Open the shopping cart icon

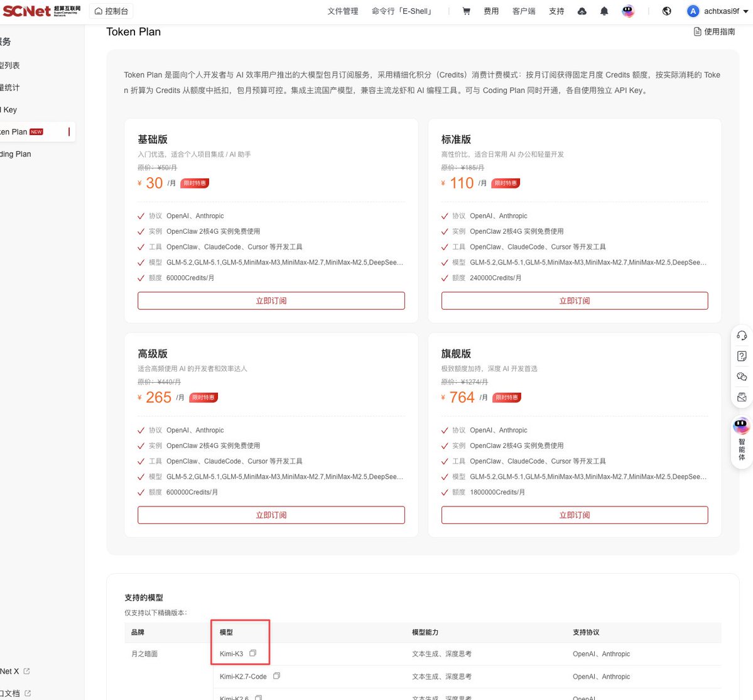(466, 11)
